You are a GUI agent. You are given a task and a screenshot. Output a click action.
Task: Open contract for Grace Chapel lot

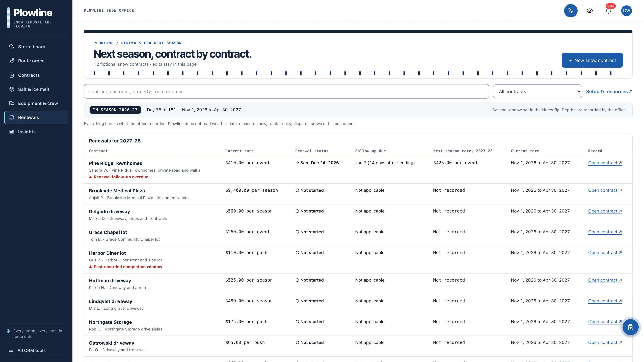point(605,232)
